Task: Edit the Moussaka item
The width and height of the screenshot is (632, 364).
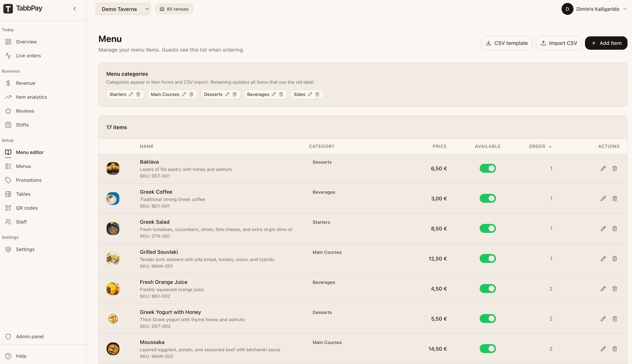Action: point(603,349)
